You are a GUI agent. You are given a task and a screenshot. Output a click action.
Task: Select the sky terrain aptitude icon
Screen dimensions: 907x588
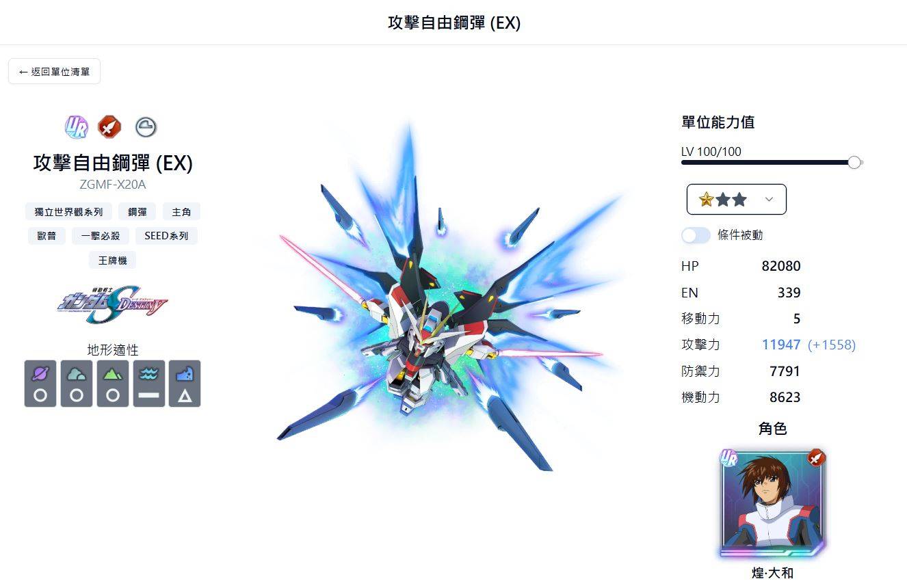click(77, 384)
